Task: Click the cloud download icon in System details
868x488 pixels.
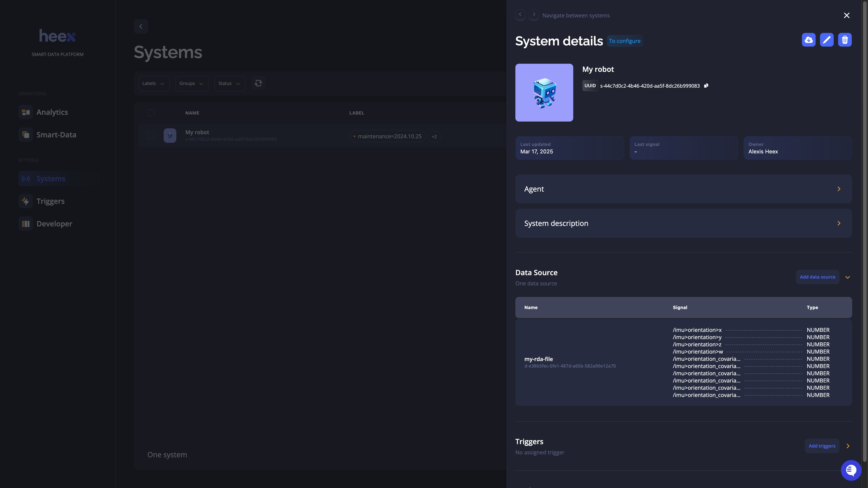Action: tap(808, 40)
